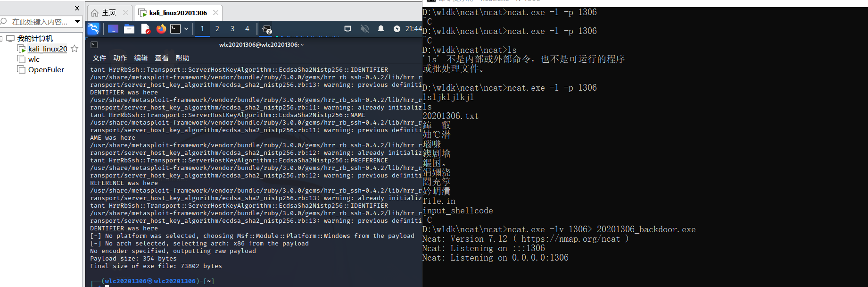Viewport: 868px width, 287px height.
Task: Click the power manager tray icon
Action: (397, 29)
